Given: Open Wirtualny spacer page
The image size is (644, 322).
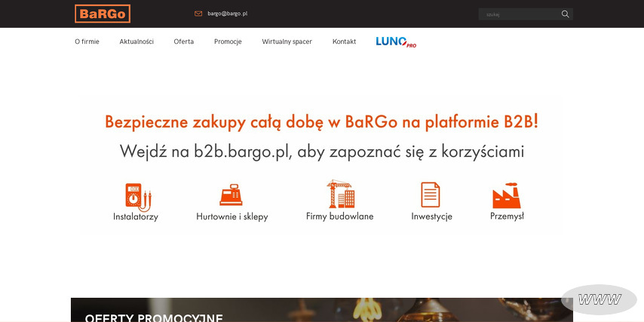Looking at the screenshot, I should coord(287,41).
